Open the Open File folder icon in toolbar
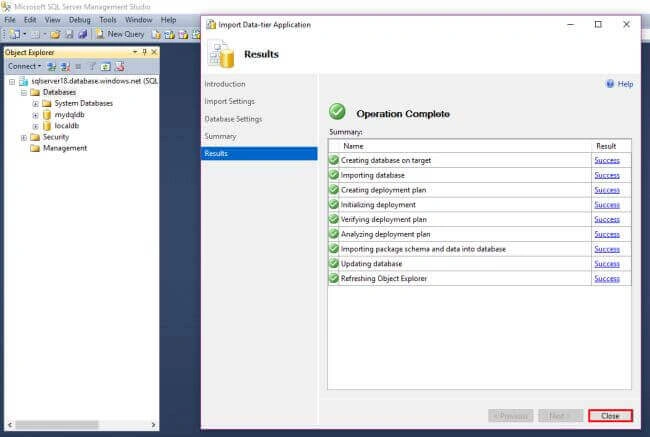The height and width of the screenshot is (437, 650). coord(55,34)
